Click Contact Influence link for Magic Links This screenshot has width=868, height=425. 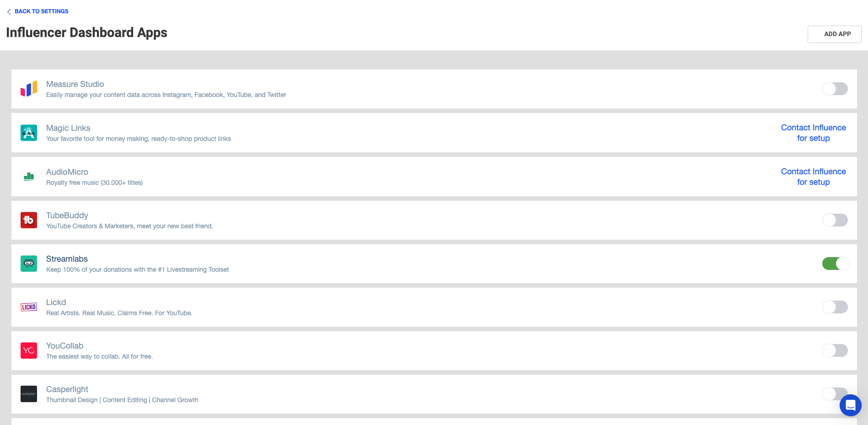813,133
